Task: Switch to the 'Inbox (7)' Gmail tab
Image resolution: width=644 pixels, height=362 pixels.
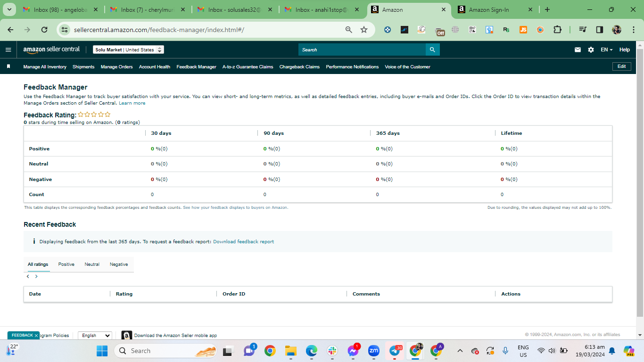Action: pyautogui.click(x=148, y=9)
